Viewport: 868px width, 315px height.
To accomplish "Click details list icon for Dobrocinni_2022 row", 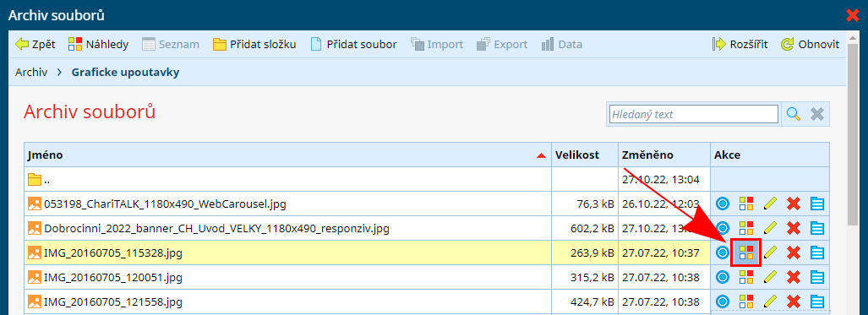I will [817, 228].
